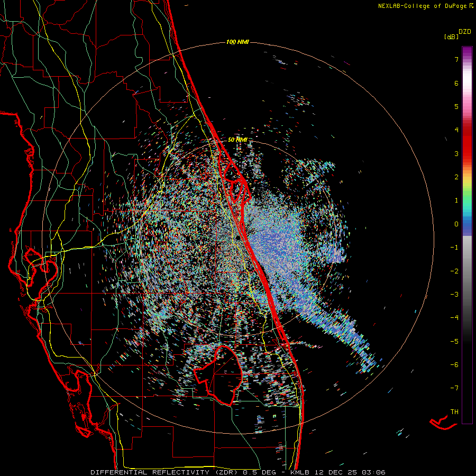Click the [dB] units label

click(452, 36)
